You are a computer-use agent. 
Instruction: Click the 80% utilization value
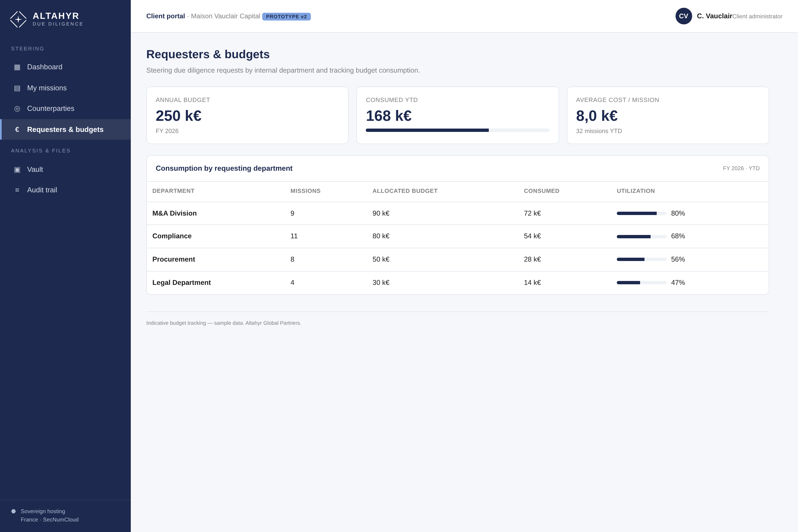(678, 213)
